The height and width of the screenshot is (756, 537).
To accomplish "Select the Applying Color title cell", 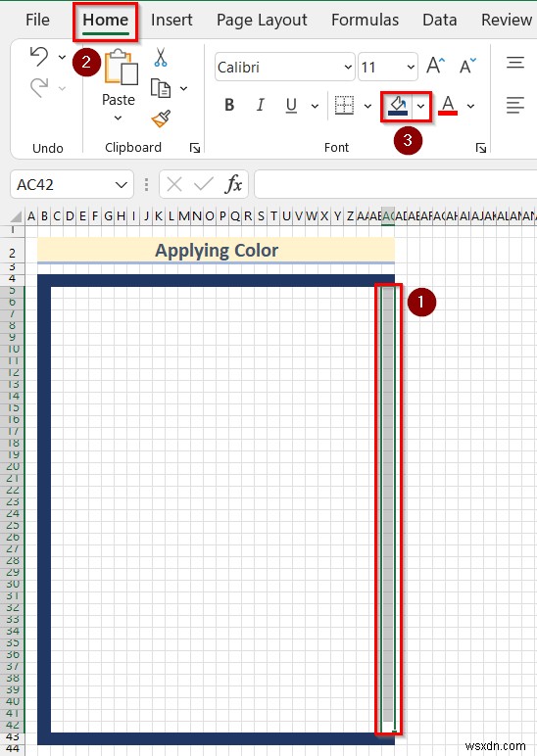I will [x=217, y=251].
